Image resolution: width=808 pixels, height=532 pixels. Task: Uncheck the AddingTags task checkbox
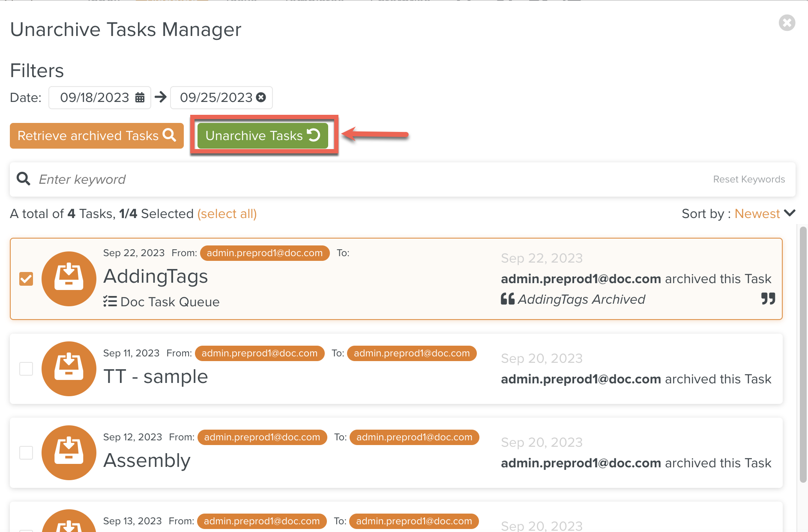coord(26,279)
